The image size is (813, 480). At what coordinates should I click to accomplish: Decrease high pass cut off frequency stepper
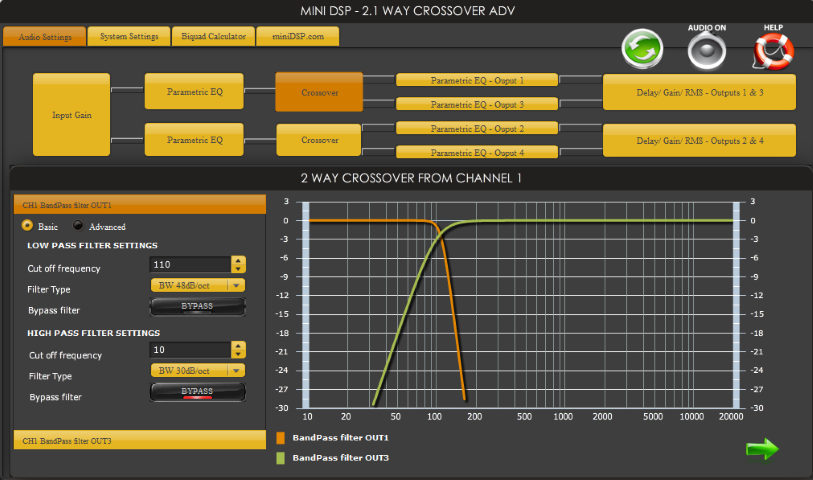[238, 354]
